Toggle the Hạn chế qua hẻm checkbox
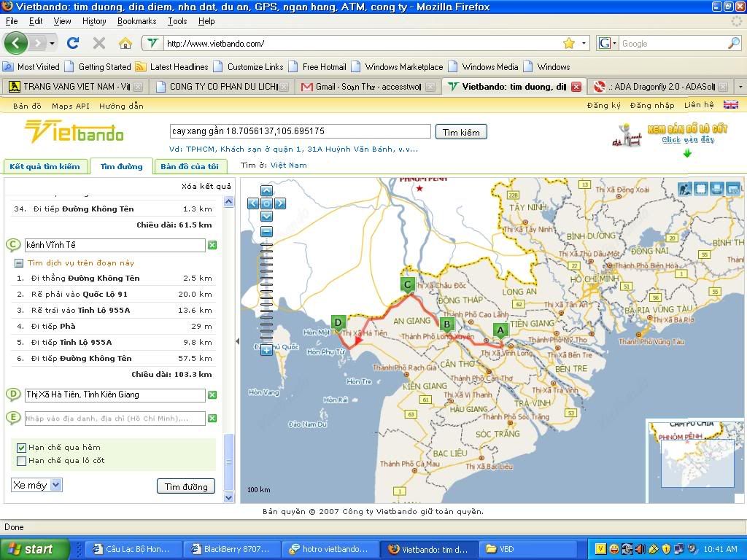The width and height of the screenshot is (747, 560). click(x=21, y=448)
